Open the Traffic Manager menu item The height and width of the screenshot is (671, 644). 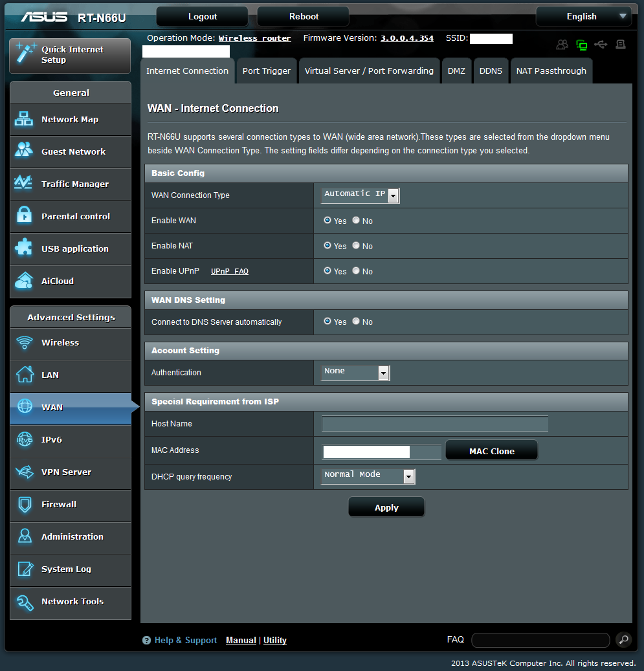pyautogui.click(x=71, y=184)
